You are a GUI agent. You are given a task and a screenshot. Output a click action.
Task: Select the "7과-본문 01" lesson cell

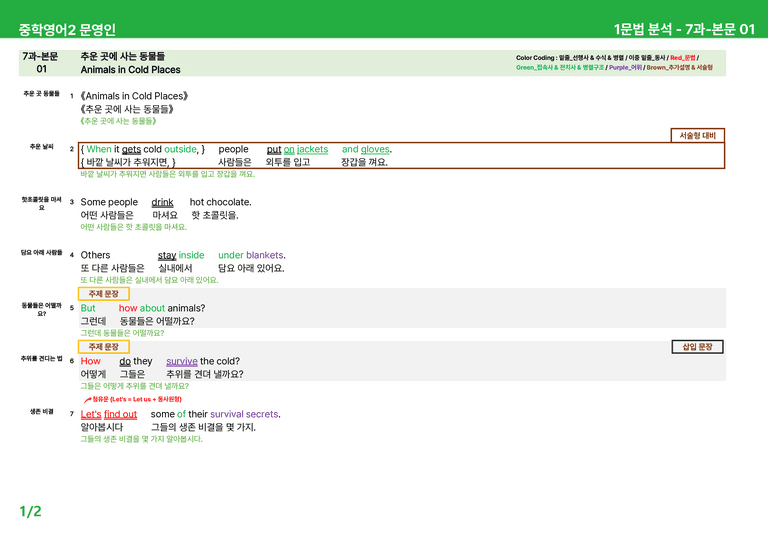pyautogui.click(x=41, y=63)
